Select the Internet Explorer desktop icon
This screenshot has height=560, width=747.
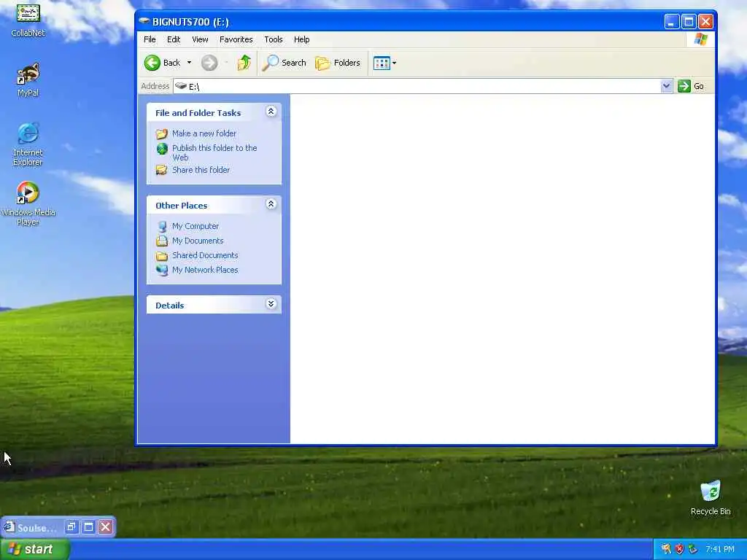[x=28, y=144]
